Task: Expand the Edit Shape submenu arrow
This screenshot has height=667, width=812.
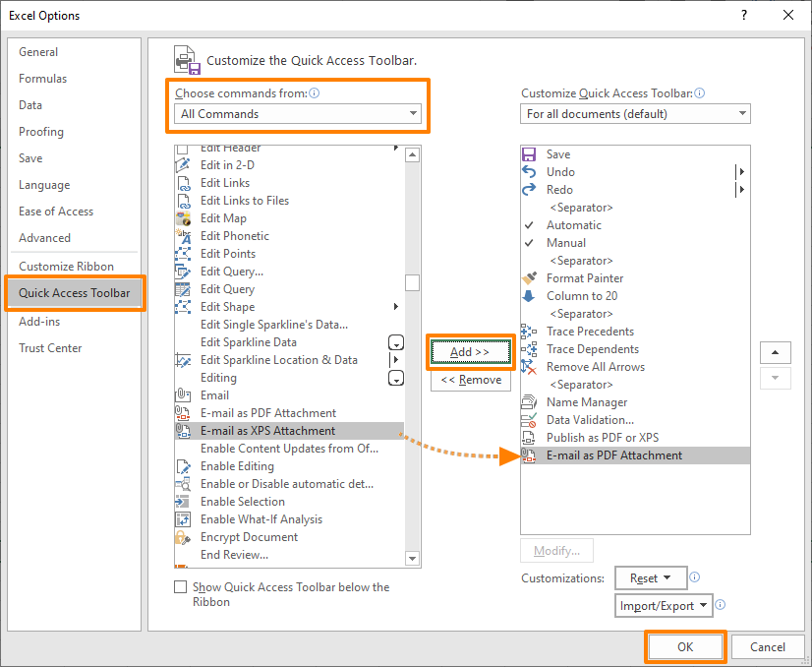Action: click(x=395, y=307)
